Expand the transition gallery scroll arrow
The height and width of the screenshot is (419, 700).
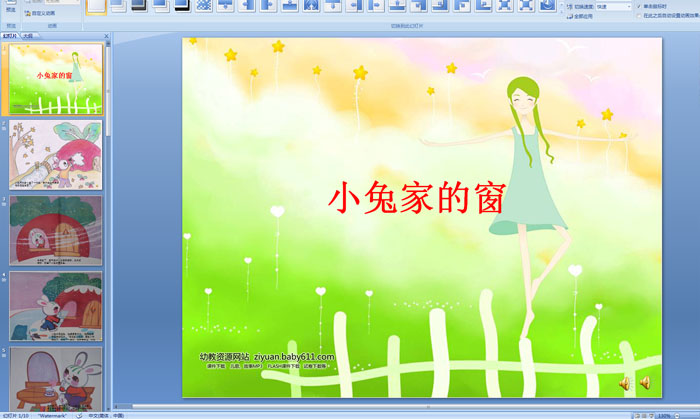pyautogui.click(x=561, y=11)
